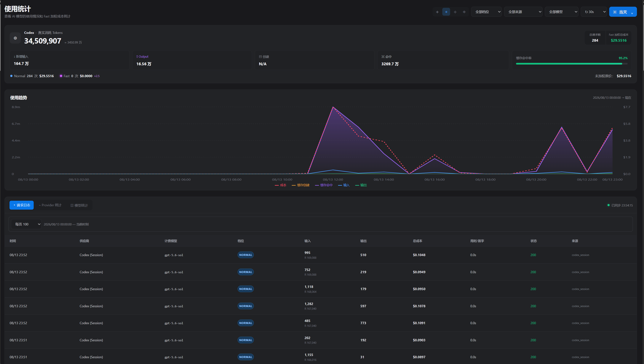
Task: Click the calendar icon on 当天 button
Action: coord(615,12)
